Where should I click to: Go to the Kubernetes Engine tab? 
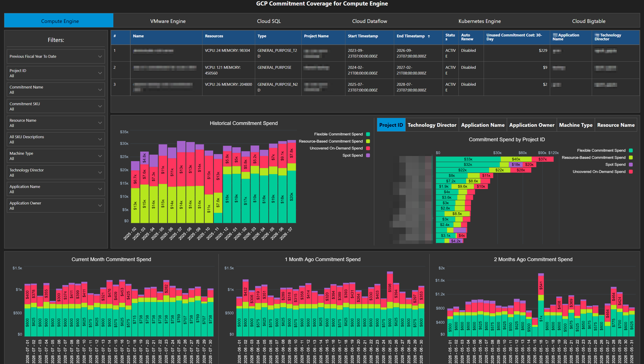pos(479,21)
